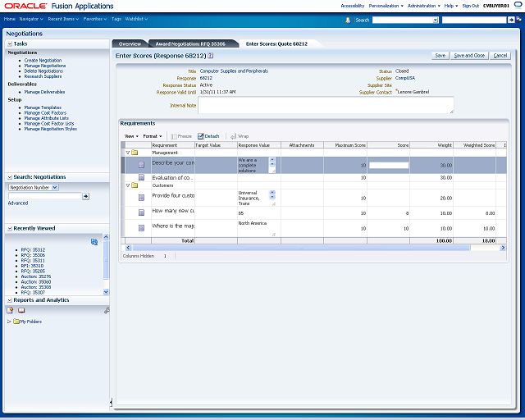
Task: Click the icon for 'Provide four custo' requirement
Action: coord(141,198)
